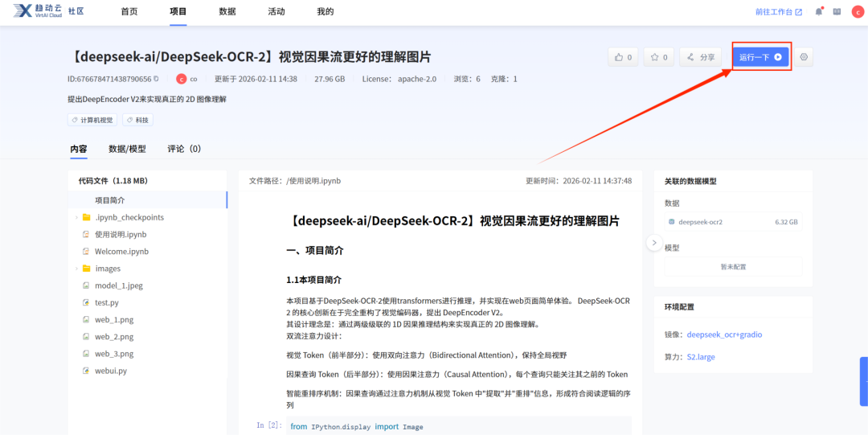The width and height of the screenshot is (868, 435).
Task: Expand the .ipynb_checkpoints folder arrow
Action: [76, 217]
